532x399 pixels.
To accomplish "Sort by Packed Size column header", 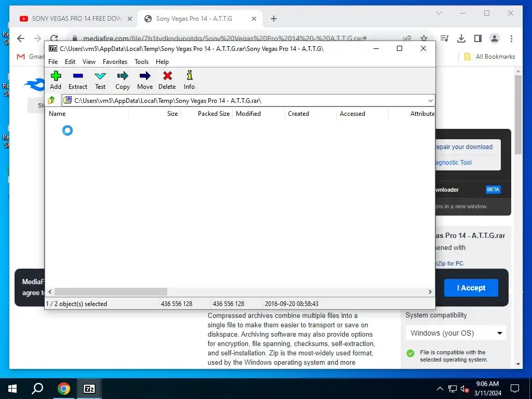I will click(207, 114).
